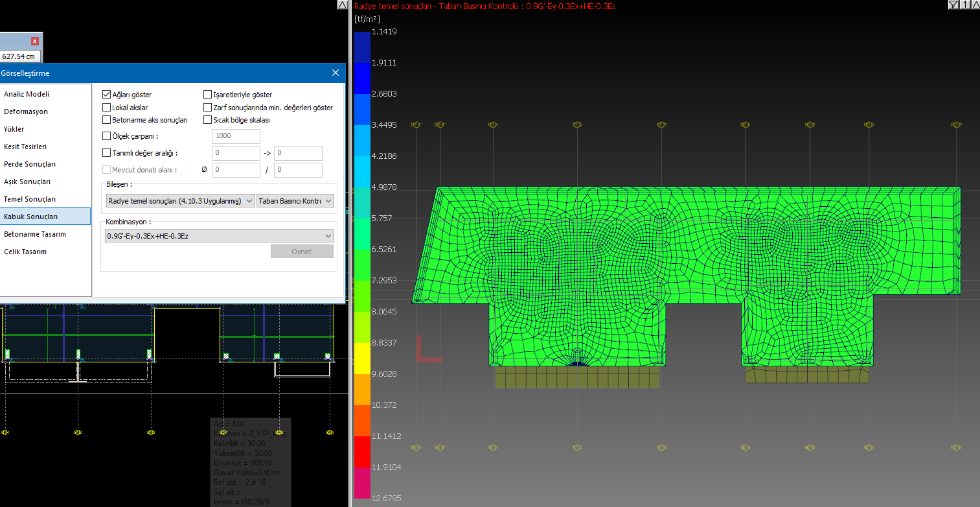
Task: Uncheck the Ağları göster checkbox
Action: (107, 95)
